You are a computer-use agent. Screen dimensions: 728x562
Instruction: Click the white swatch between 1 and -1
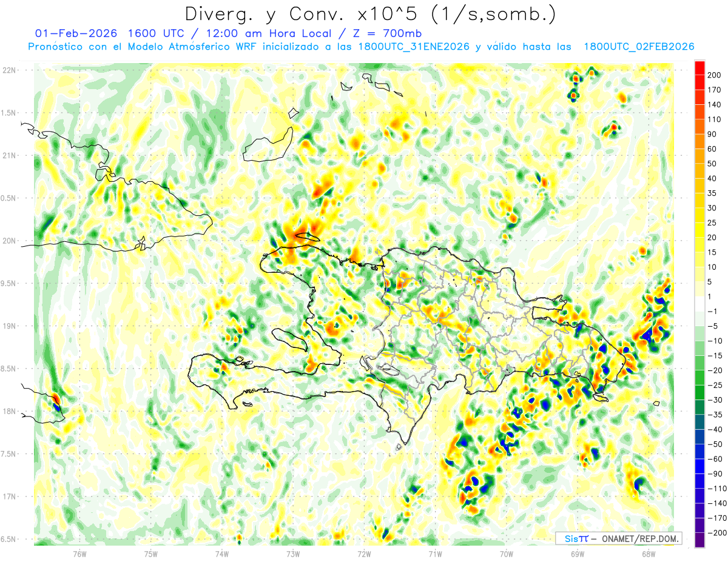coord(699,304)
